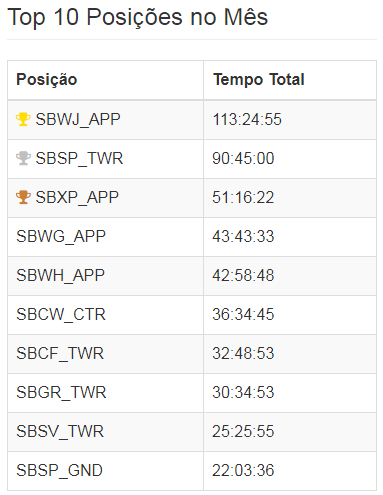This screenshot has width=383, height=495.
Task: Select the SBSP_TWR position entry
Action: [79, 158]
